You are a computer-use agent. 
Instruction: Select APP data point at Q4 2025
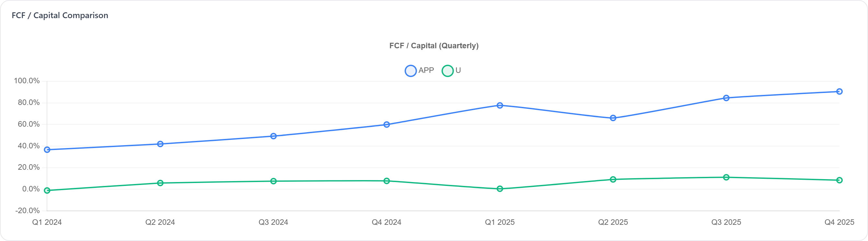[x=839, y=92]
